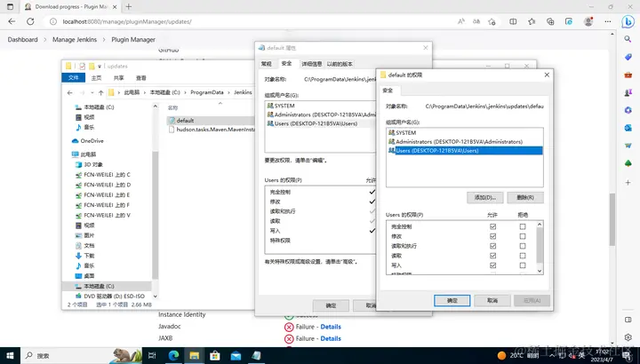Add this page to favorites
This screenshot has height=364, width=640.
pos(492,21)
